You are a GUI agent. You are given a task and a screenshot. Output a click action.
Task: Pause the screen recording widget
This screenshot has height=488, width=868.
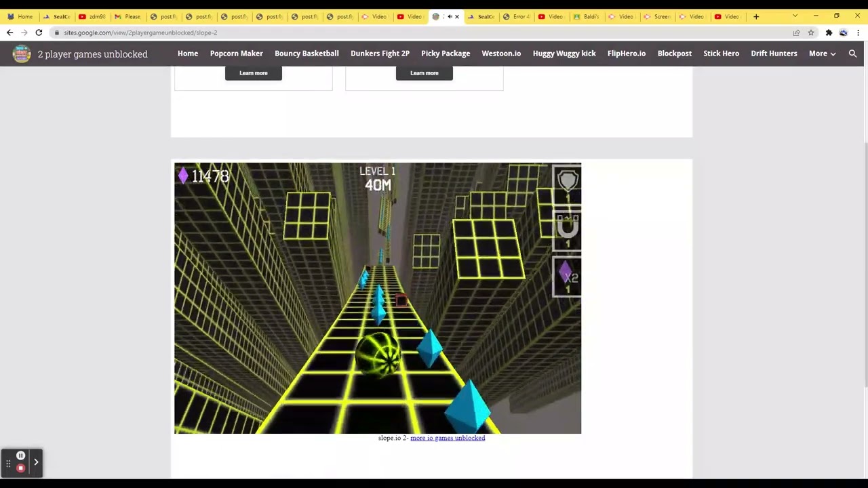coord(21,455)
